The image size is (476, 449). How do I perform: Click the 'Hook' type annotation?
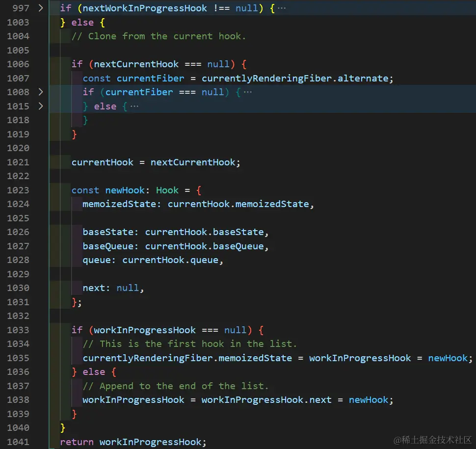click(x=167, y=190)
